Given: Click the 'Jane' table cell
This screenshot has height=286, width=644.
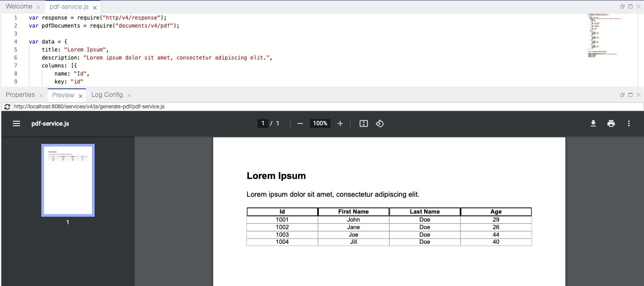Looking at the screenshot, I should (354, 227).
